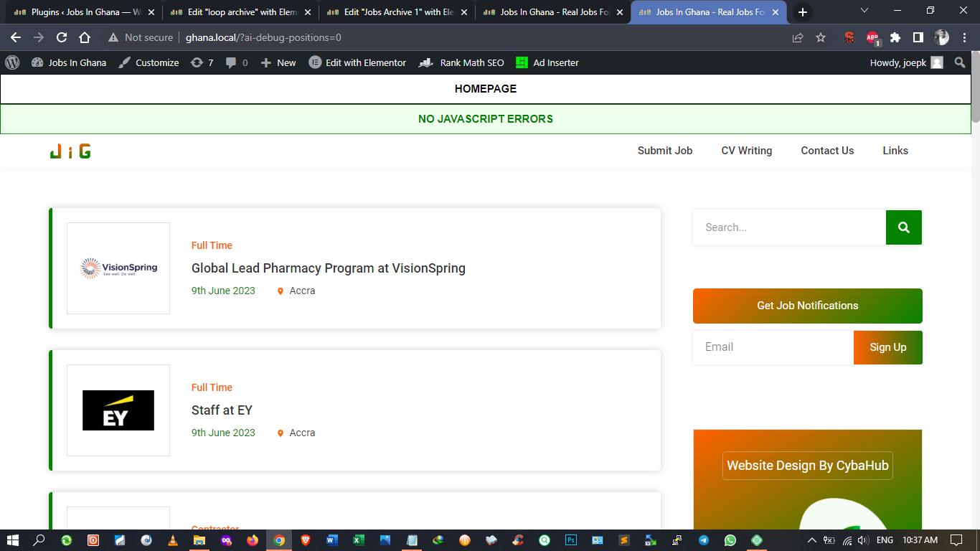Viewport: 980px width, 551px height.
Task: Open the CV Writing page
Action: tap(747, 151)
